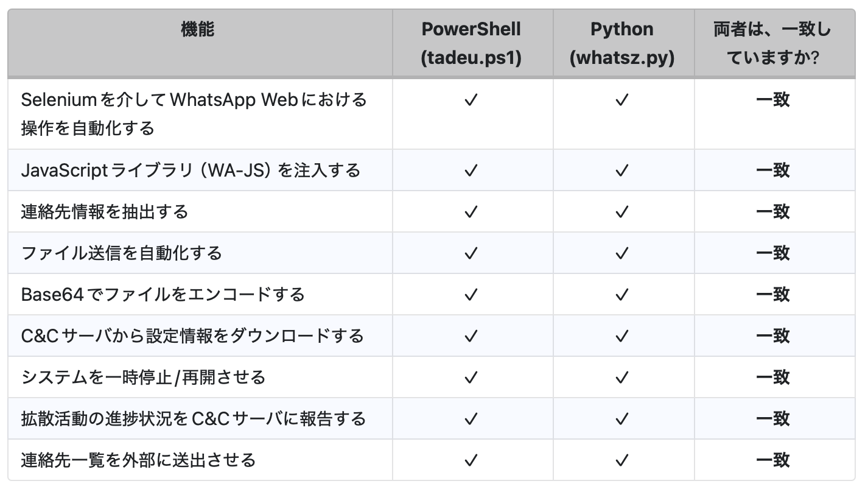Click 一致 in the Base64 encode row
The height and width of the screenshot is (492, 868).
pyautogui.click(x=772, y=295)
